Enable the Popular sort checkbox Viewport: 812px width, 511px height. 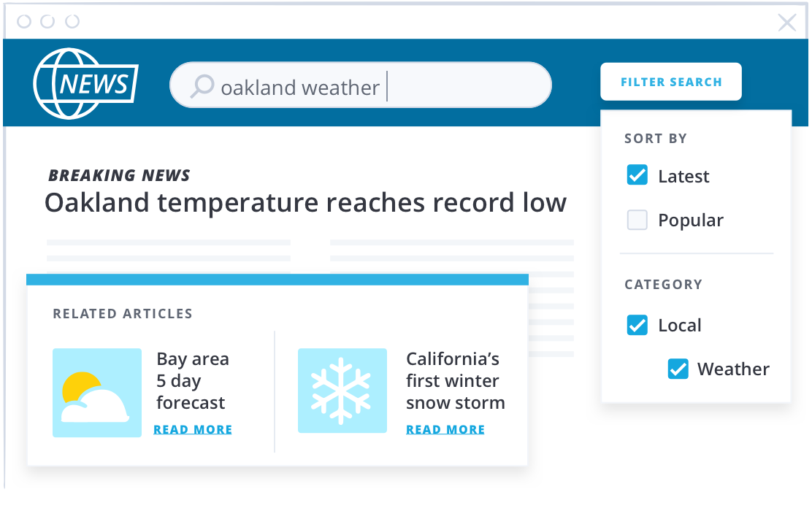coord(637,220)
